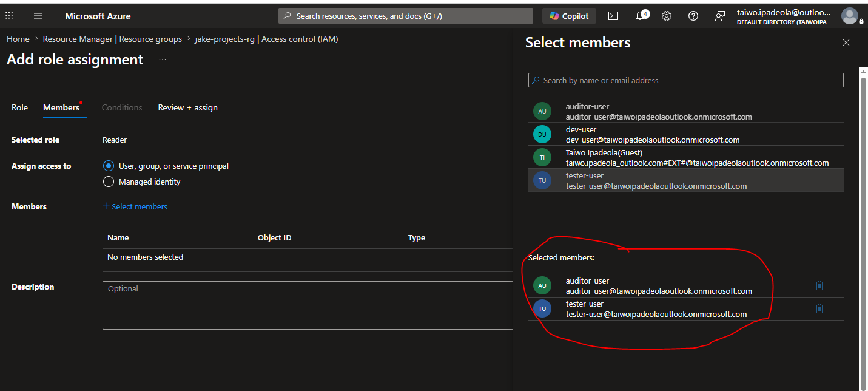868x391 pixels.
Task: Click the Object ID column header
Action: (x=275, y=238)
